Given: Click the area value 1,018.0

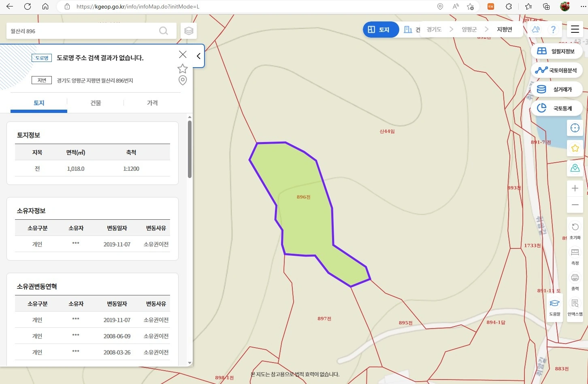Looking at the screenshot, I should [76, 169].
